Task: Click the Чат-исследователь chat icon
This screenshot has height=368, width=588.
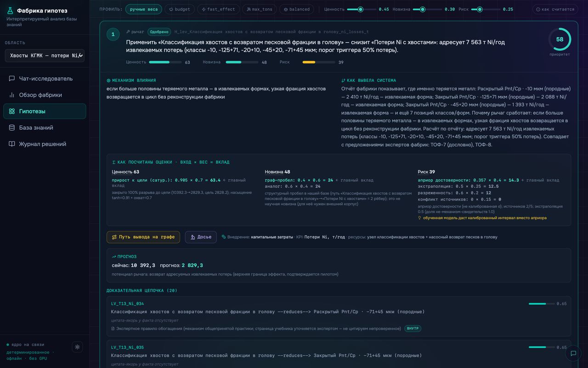Action: pos(12,79)
